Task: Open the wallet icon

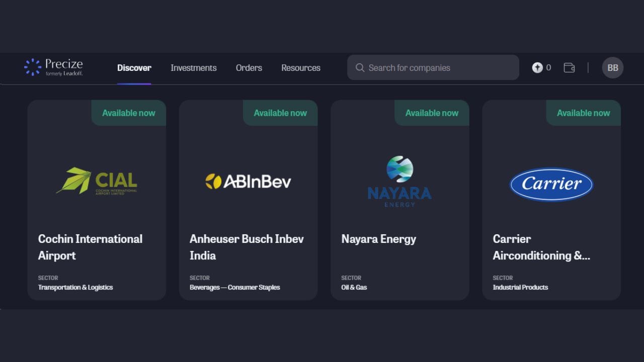Action: 569,67
